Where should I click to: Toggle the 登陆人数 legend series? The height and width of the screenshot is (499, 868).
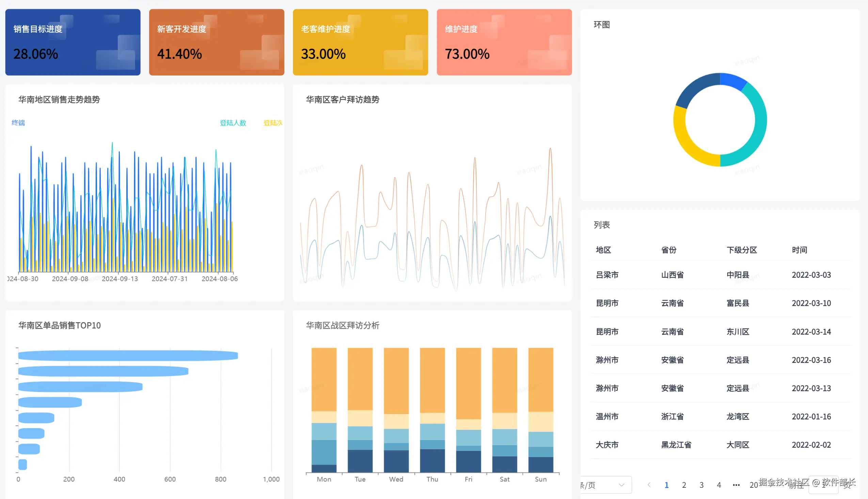coord(233,123)
